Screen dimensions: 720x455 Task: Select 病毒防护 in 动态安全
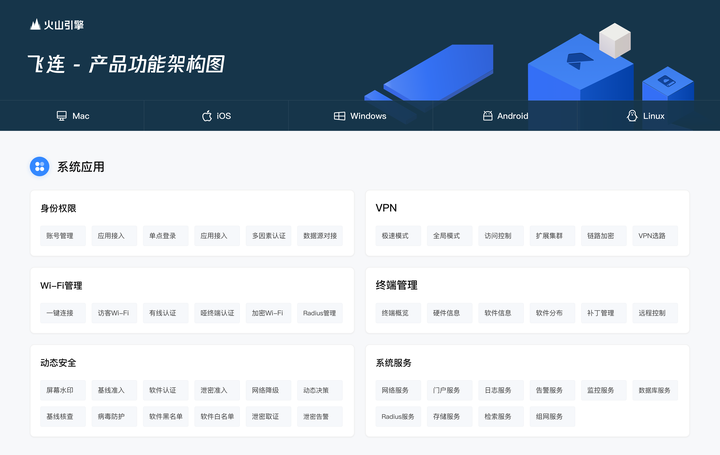coord(112,416)
